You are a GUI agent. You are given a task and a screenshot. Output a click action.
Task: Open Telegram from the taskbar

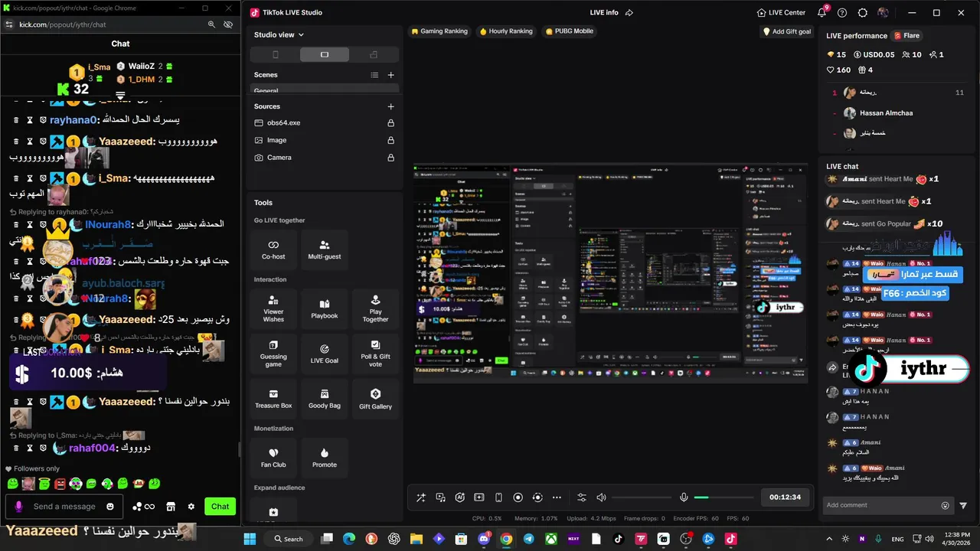[x=528, y=539]
